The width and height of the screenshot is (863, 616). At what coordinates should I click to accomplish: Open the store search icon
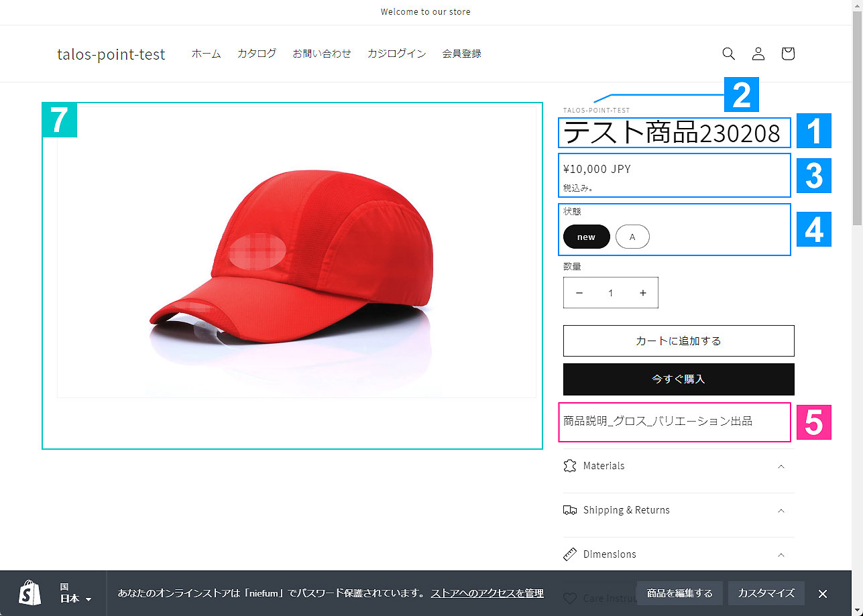click(x=729, y=54)
